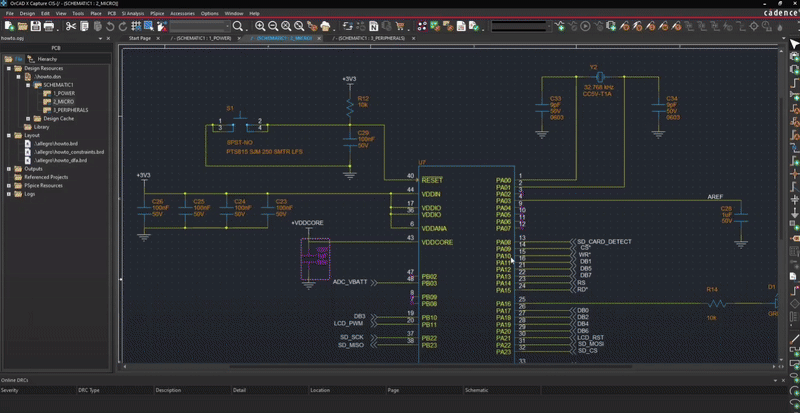Click the U7 microcontroller RESET pin label
Viewport: 800px width, 413px height.
(432, 180)
